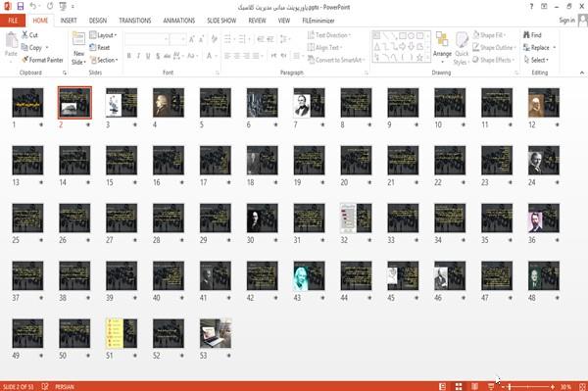This screenshot has width=588, height=391.
Task: Open the FILE tab
Action: click(x=13, y=21)
